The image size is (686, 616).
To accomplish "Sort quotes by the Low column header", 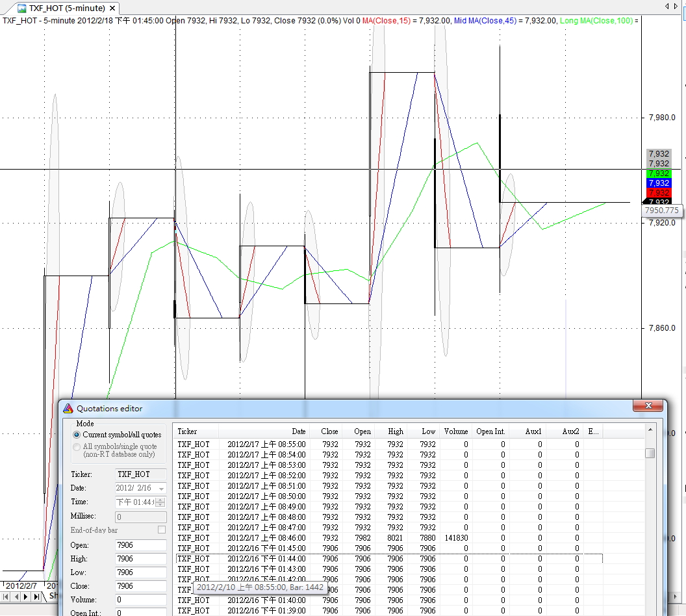I will [x=424, y=431].
